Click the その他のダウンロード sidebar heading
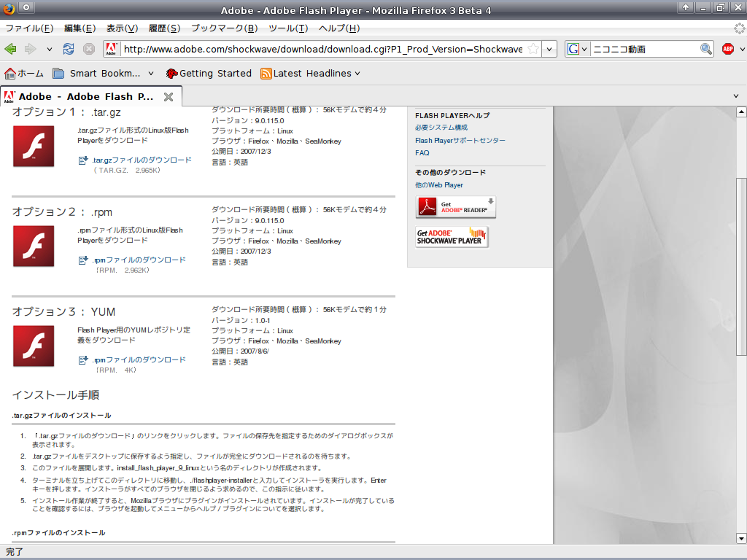747x560 pixels. click(450, 172)
